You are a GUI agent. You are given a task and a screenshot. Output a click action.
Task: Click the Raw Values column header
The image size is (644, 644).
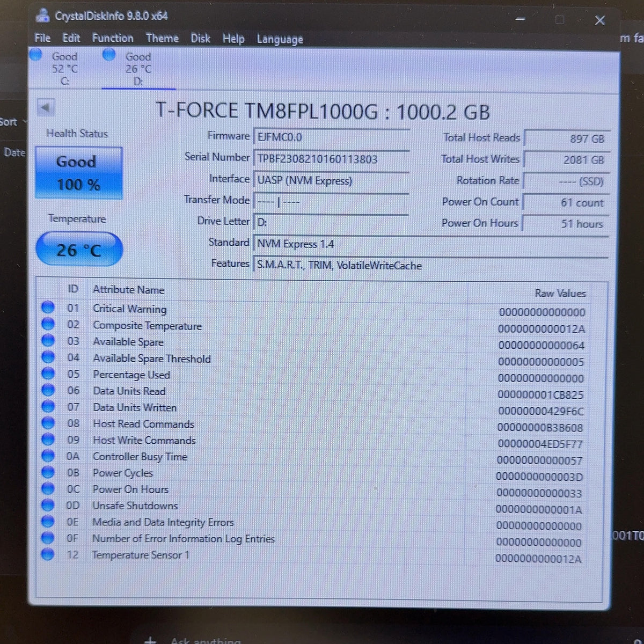tap(560, 293)
